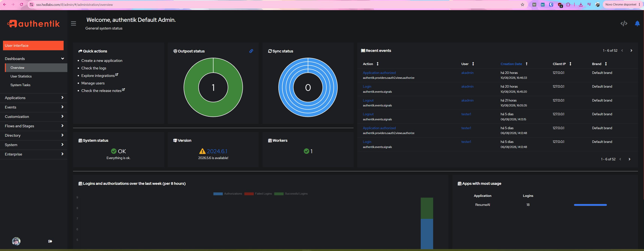This screenshot has height=251, width=644.
Task: Toggle Authorizations legend swatch in chart
Action: [x=218, y=194]
